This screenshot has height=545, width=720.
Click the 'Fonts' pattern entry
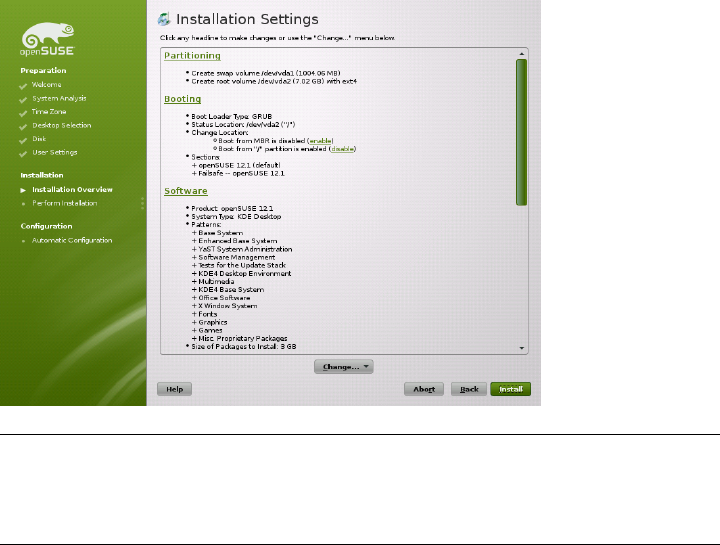tap(208, 315)
